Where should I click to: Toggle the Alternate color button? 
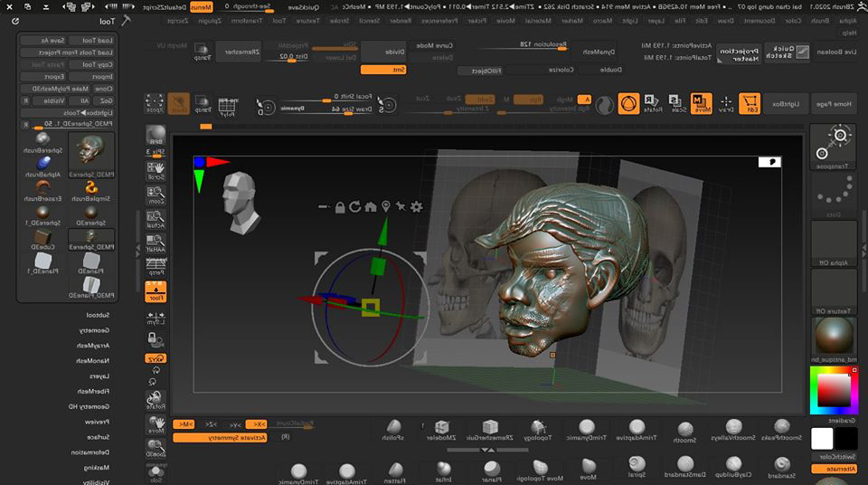point(833,469)
